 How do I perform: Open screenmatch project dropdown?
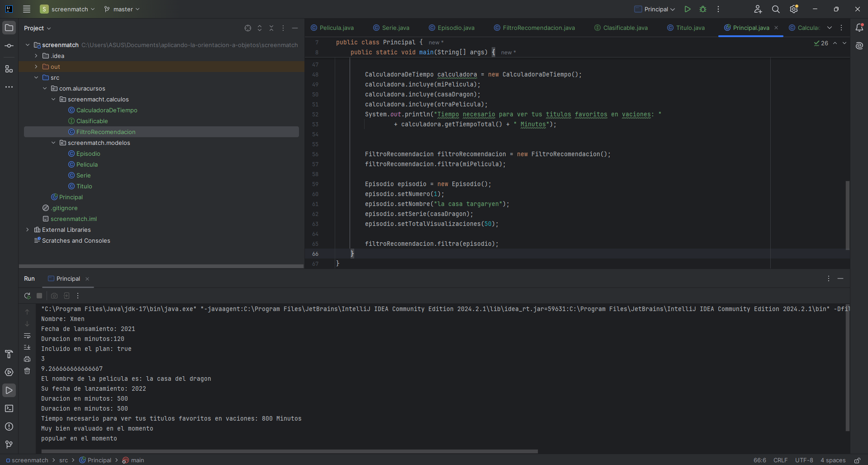[67, 9]
